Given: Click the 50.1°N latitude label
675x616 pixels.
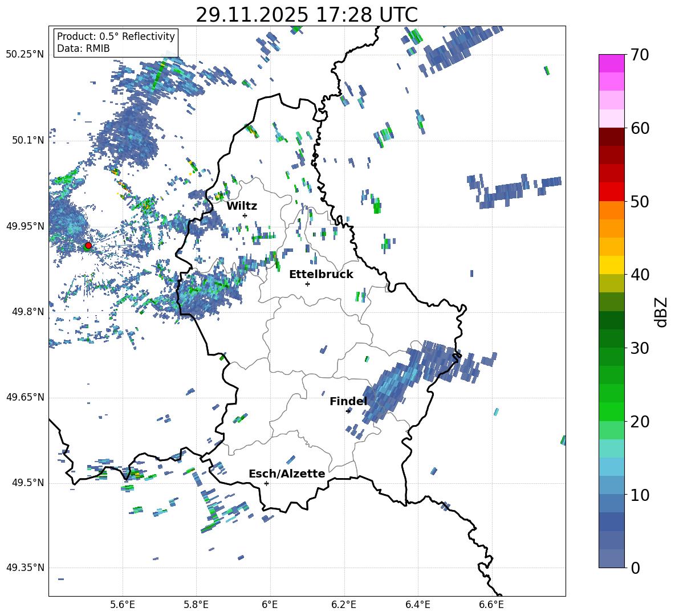Looking at the screenshot, I should pos(28,141).
